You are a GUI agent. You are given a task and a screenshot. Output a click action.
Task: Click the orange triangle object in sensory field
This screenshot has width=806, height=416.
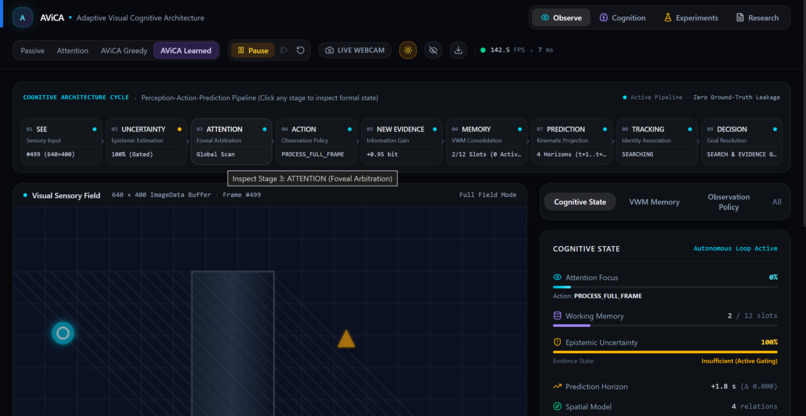point(346,340)
